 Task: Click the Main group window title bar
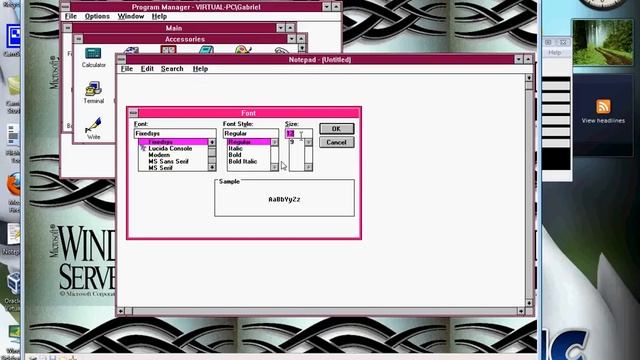pos(174,28)
